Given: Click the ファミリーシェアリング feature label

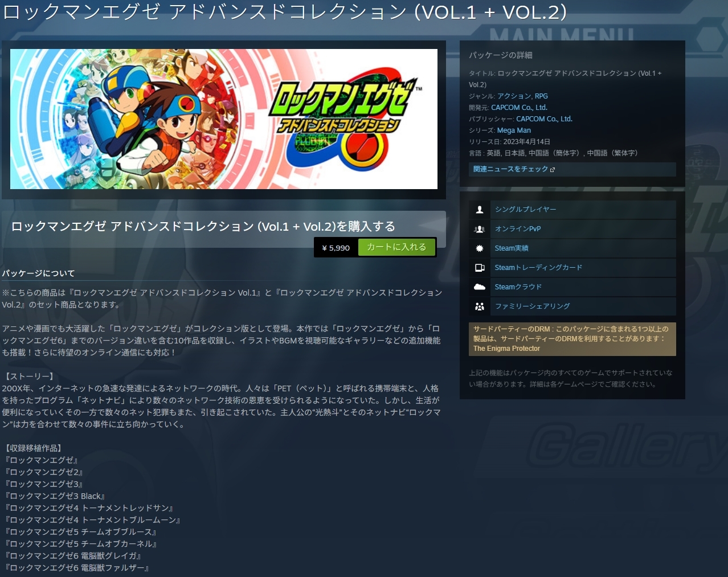Looking at the screenshot, I should 532,306.
